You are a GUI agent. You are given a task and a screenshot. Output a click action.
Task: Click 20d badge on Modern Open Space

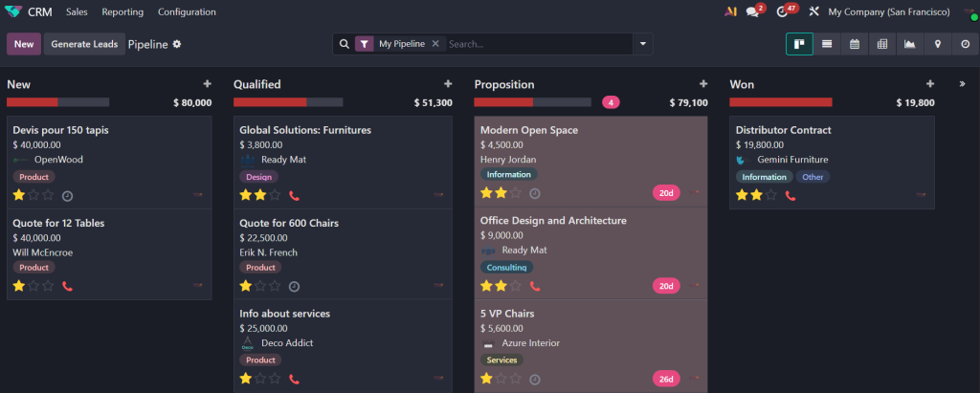[666, 193]
